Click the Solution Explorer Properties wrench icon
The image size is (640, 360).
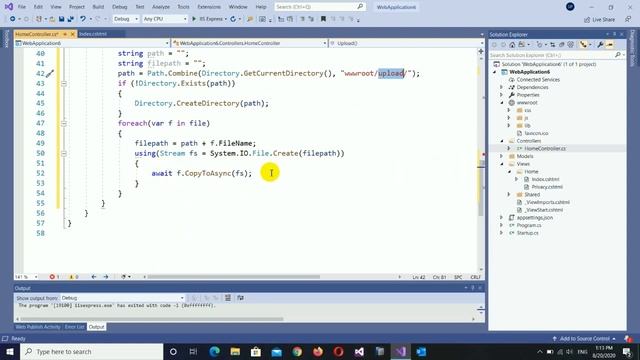click(600, 45)
